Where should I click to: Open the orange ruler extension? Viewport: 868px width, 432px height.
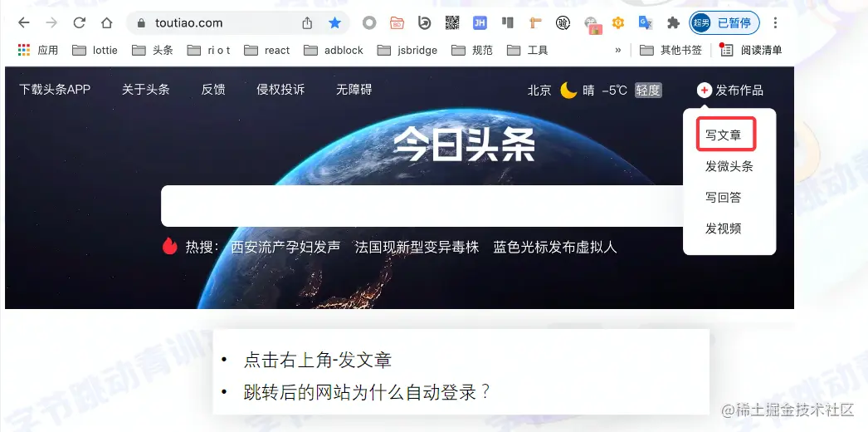[x=535, y=22]
